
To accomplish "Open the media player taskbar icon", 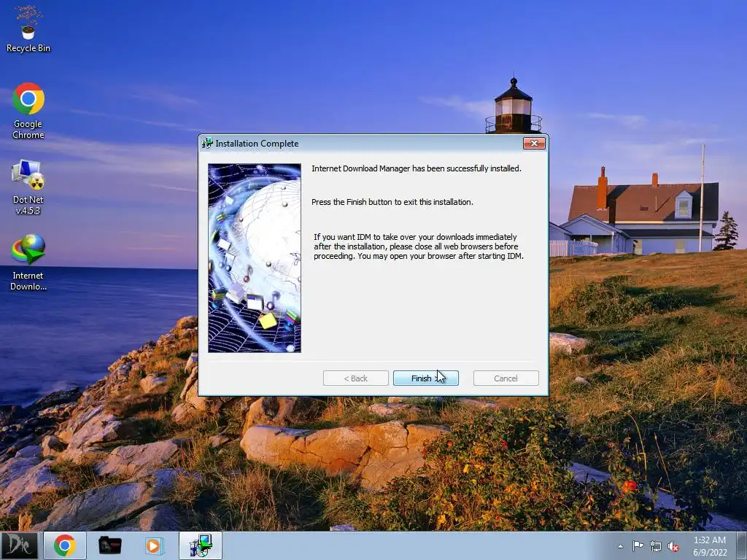I will pyautogui.click(x=154, y=545).
